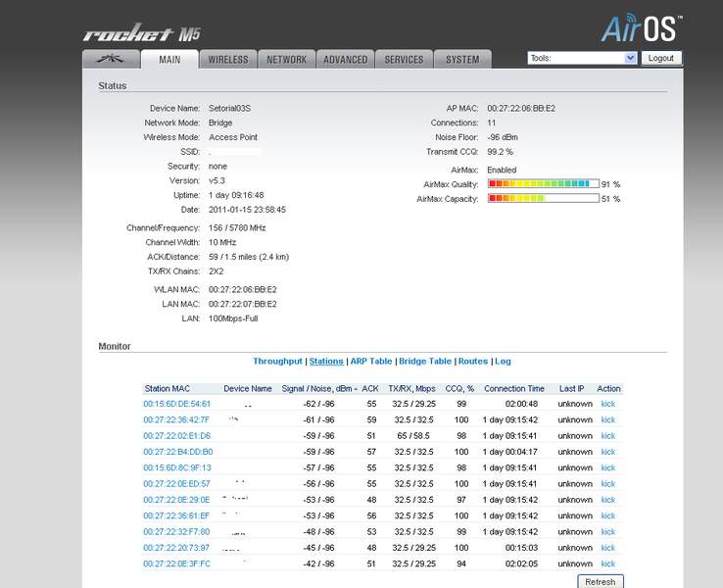The height and width of the screenshot is (588, 723).
Task: Click the AirMax Capacity bar
Action: 543,198
